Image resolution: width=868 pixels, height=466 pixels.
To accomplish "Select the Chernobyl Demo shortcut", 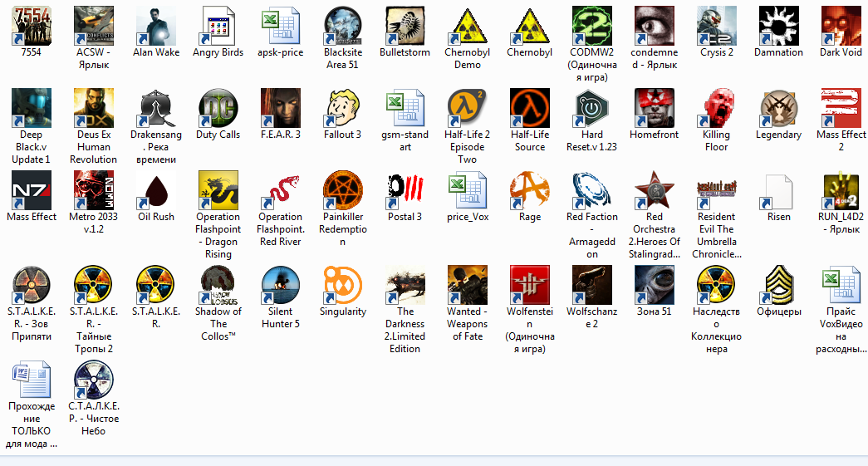I will coord(467,26).
